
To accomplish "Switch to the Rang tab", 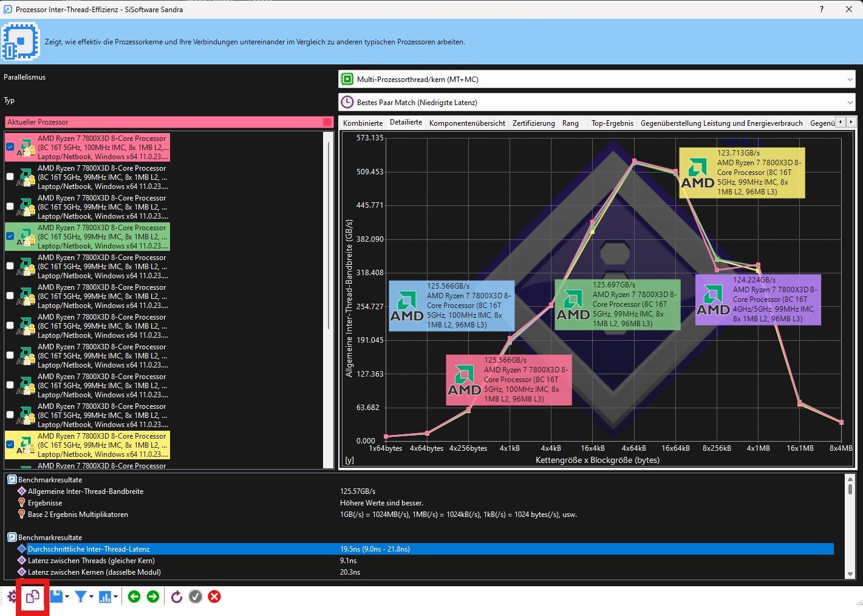I will tap(570, 123).
